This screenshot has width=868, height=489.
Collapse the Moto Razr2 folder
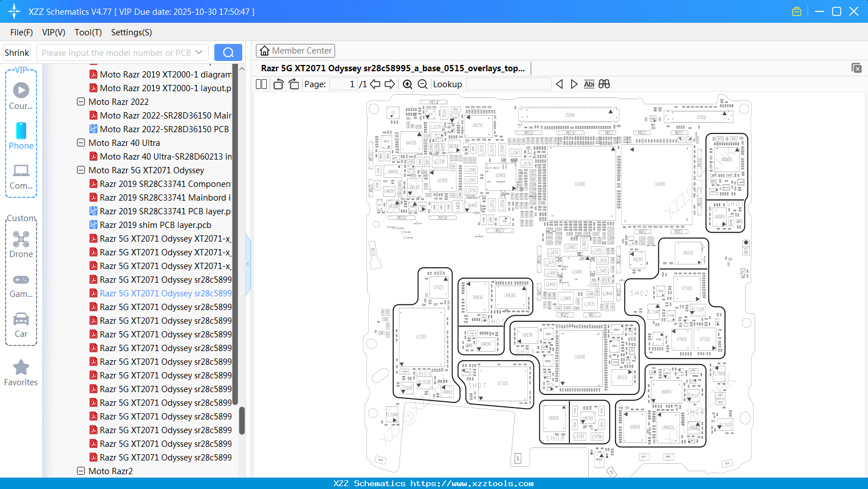pyautogui.click(x=81, y=471)
